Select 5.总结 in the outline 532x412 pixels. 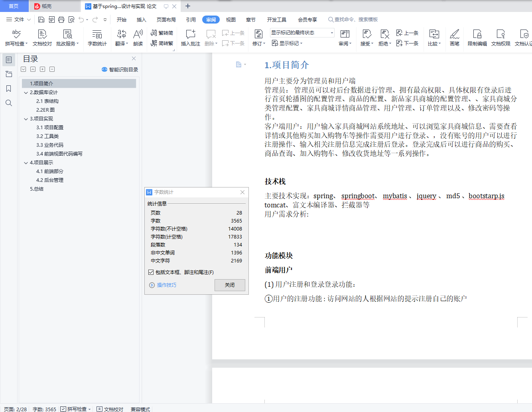coord(37,189)
